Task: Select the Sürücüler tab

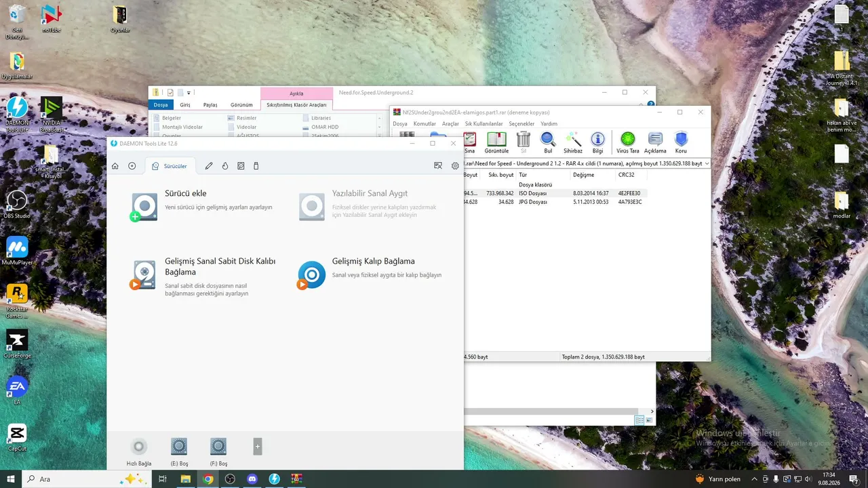Action: click(x=170, y=166)
